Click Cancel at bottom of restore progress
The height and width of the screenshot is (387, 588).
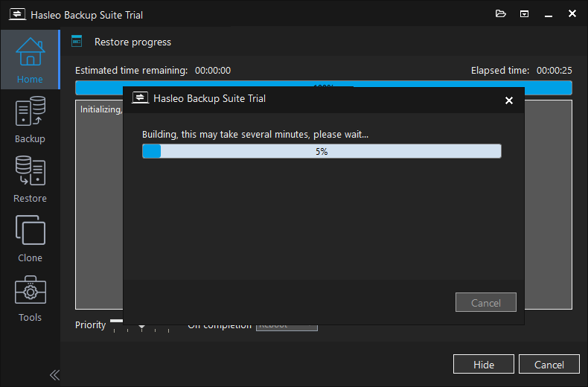pyautogui.click(x=549, y=364)
